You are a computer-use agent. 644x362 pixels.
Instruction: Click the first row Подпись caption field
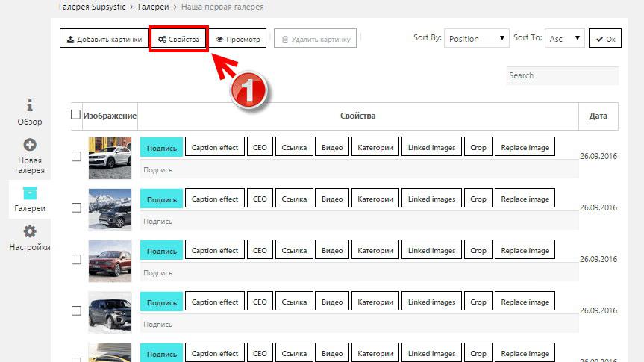[358, 169]
